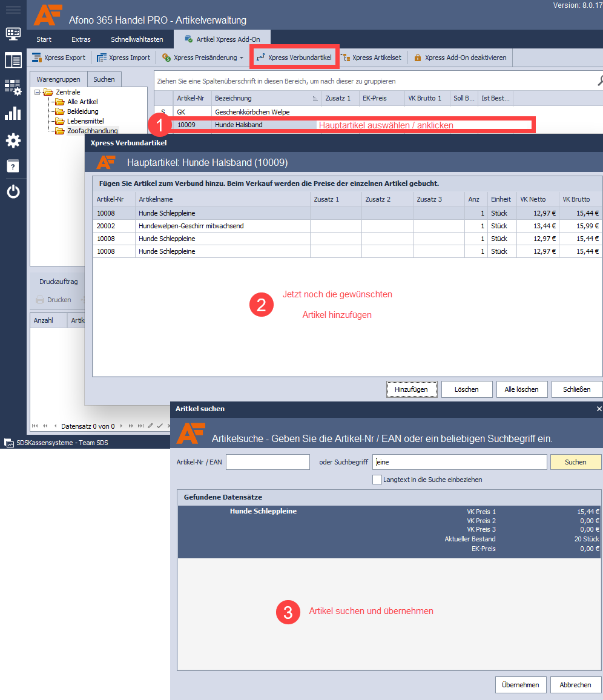Select the Geschenkkörbchen Welpe row
603x700 pixels.
(x=334, y=112)
